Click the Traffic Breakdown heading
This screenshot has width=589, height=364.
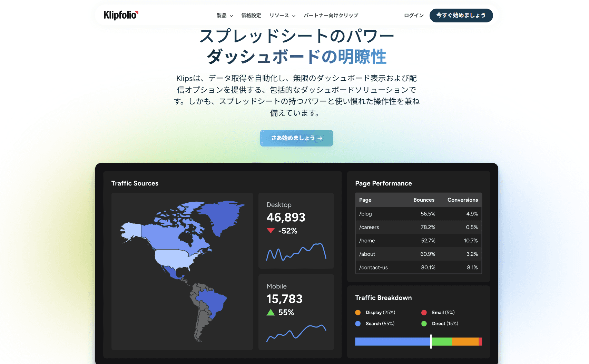click(383, 298)
